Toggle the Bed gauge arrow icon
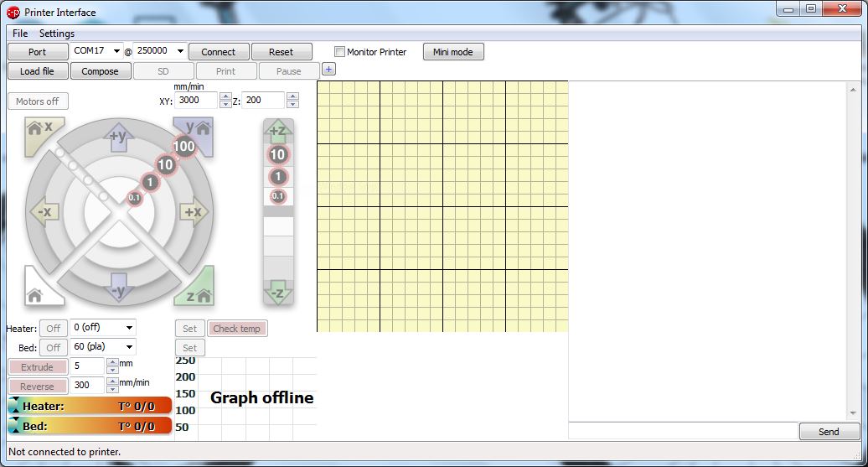Viewport: 868px width, 467px height. pos(14,425)
